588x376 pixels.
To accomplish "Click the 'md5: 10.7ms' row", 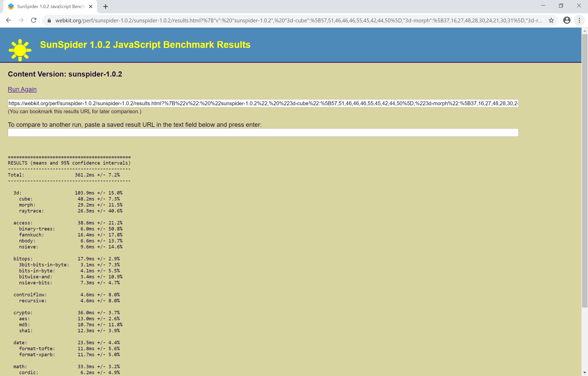I will coord(71,325).
